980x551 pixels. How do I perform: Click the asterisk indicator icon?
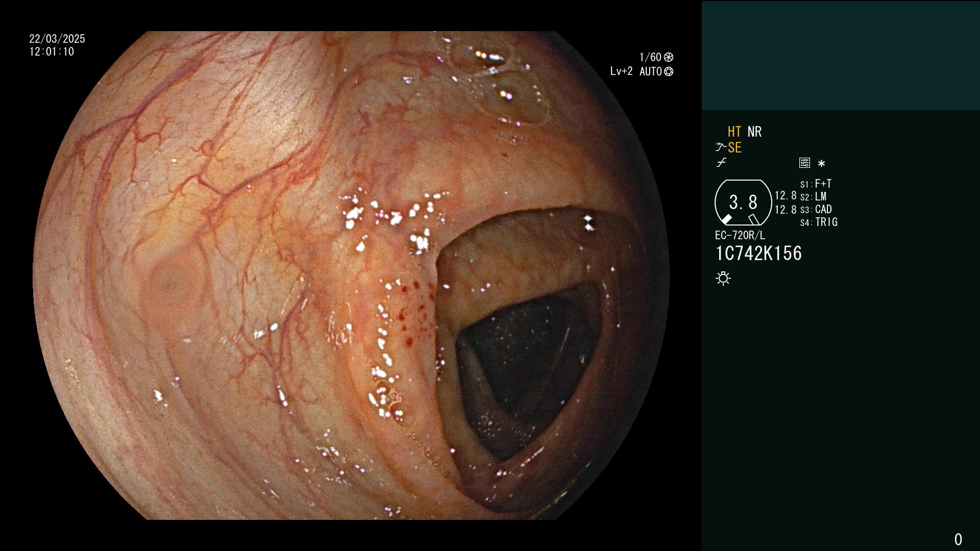pyautogui.click(x=821, y=163)
